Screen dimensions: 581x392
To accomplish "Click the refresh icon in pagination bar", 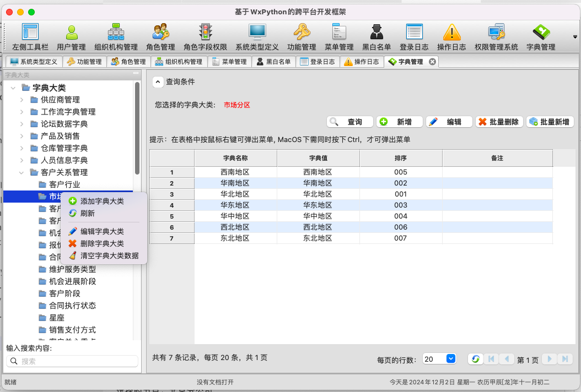I will pos(475,359).
